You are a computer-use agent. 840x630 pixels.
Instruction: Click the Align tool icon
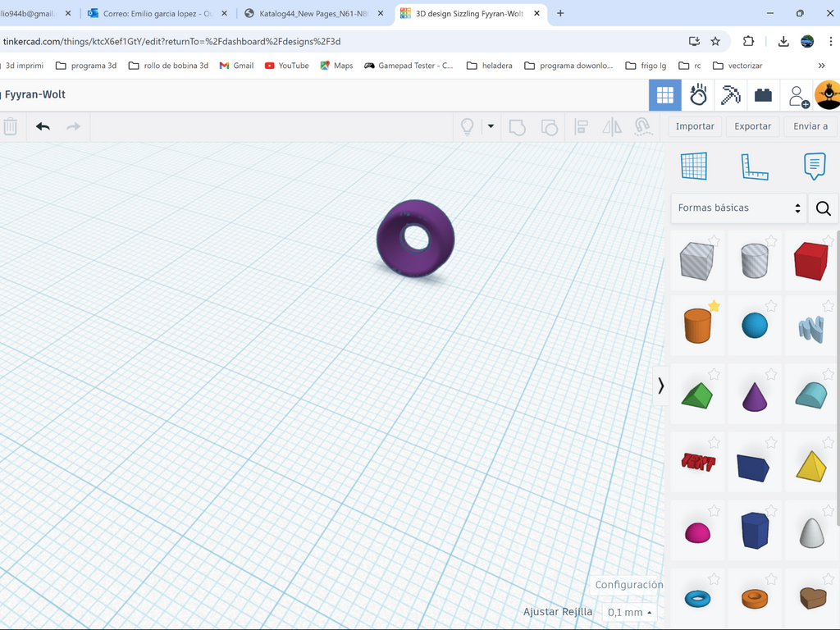(x=581, y=127)
